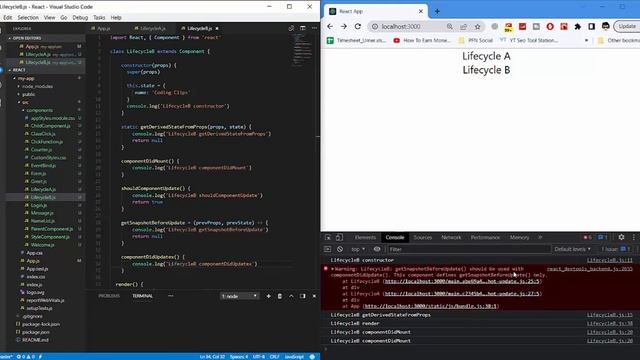Close the React App browser tab
The height and width of the screenshot is (360, 640).
[421, 11]
